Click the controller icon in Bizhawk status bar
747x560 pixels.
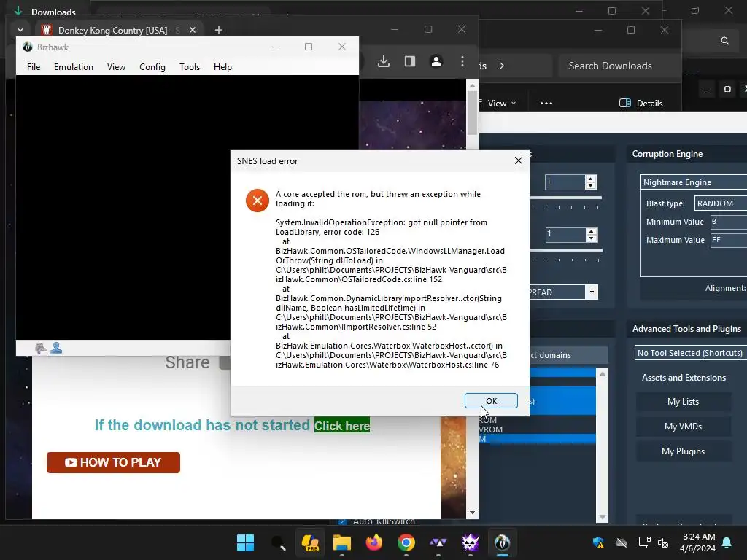tap(41, 349)
